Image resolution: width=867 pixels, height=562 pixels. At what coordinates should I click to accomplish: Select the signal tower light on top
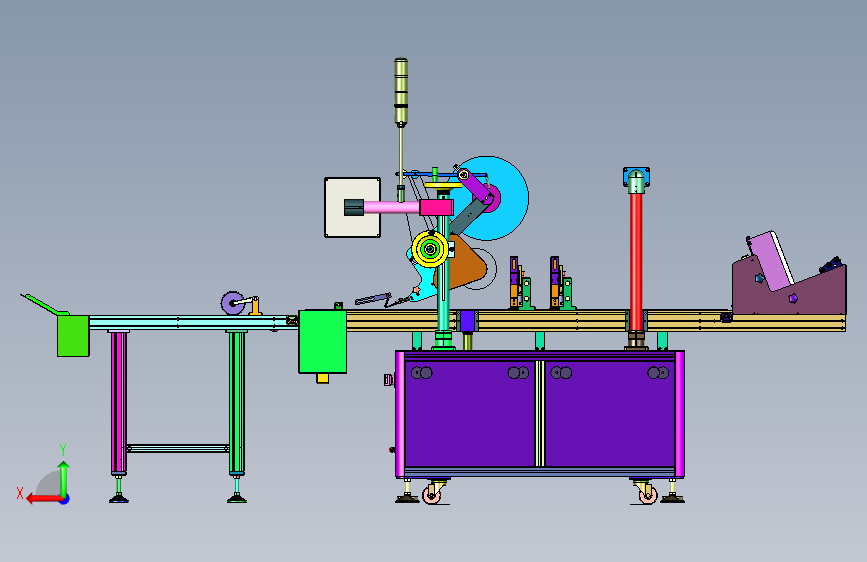click(401, 91)
